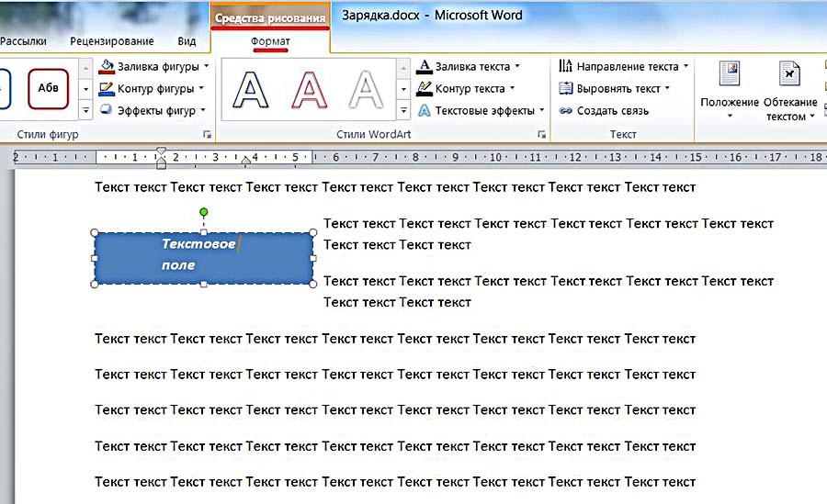
Task: Open the 'Контур текста' dropdown arrow
Action: click(x=512, y=88)
